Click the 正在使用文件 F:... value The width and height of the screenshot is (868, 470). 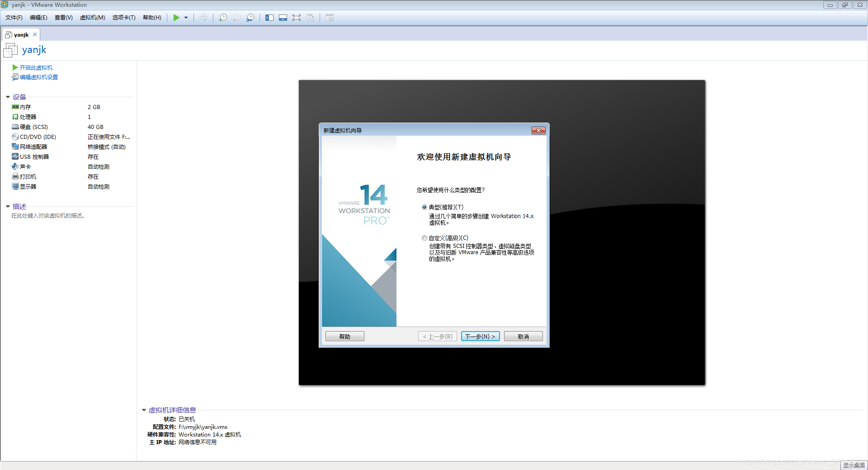(x=109, y=137)
